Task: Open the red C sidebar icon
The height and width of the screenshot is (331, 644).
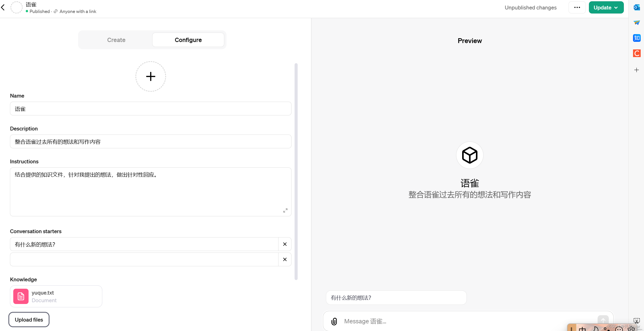Action: (636, 53)
